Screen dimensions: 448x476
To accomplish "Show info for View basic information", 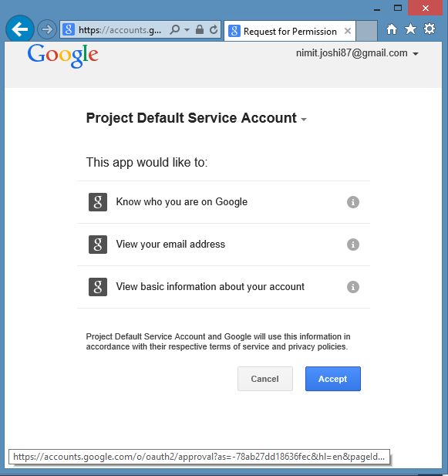I will coord(353,287).
